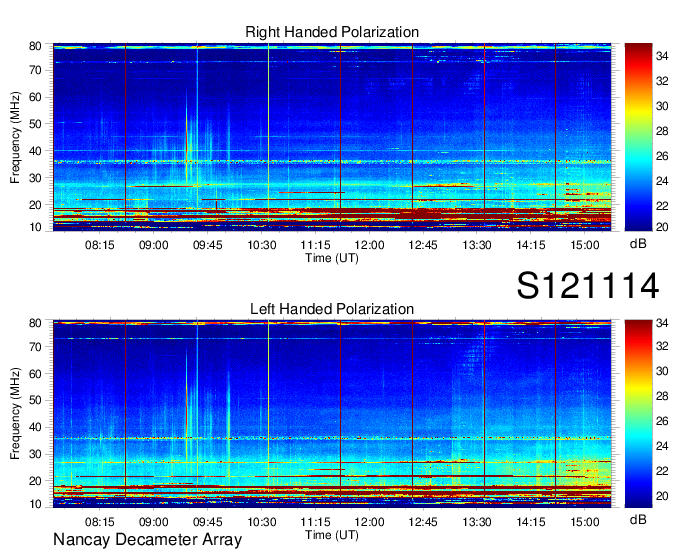Click the Left Handed plot's dB color bar
680x552 pixels.
(638, 414)
